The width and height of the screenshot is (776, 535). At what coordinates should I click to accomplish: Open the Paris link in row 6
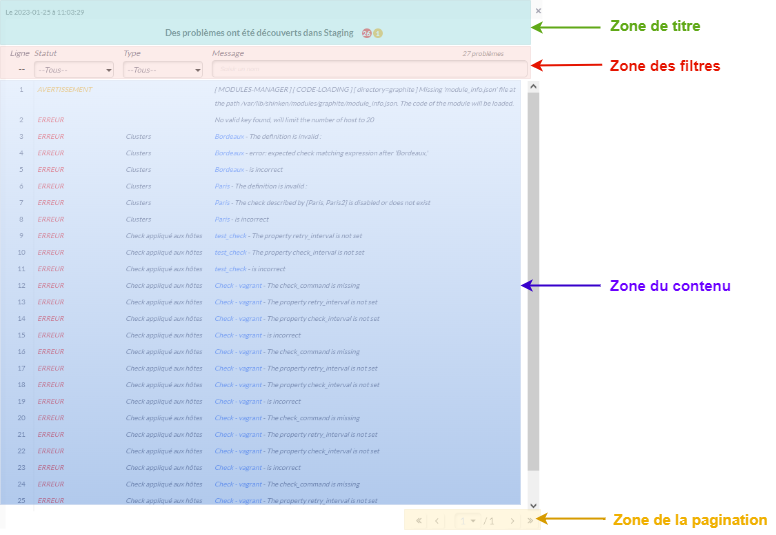click(223, 186)
